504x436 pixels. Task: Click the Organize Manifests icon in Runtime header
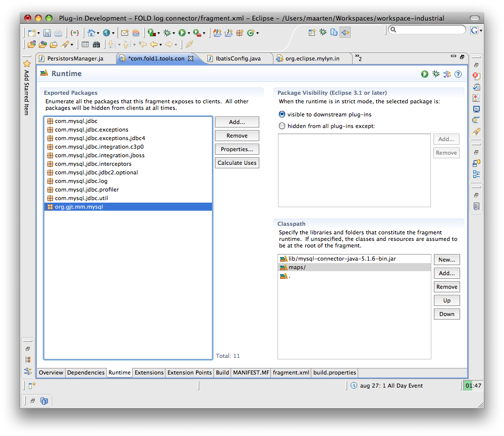[x=447, y=74]
